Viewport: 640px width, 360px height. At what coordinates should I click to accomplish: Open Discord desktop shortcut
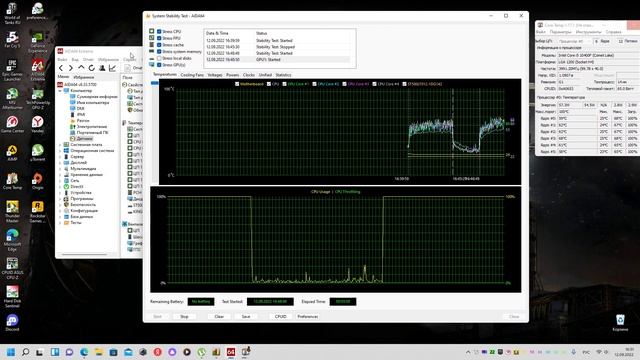click(12, 322)
